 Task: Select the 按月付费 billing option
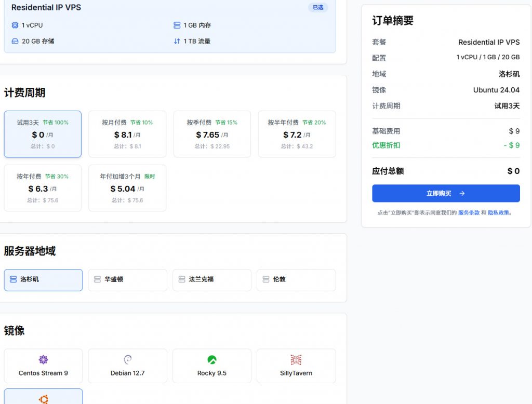pyautogui.click(x=127, y=134)
